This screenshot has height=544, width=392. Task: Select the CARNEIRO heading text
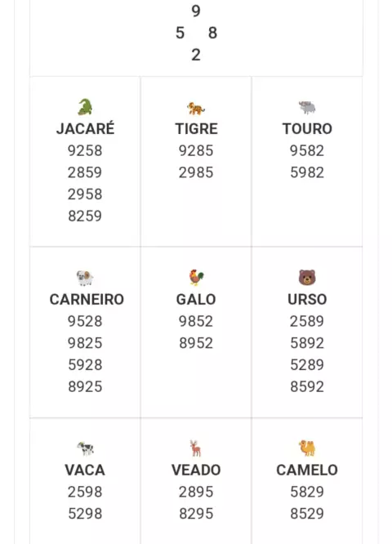click(x=87, y=300)
